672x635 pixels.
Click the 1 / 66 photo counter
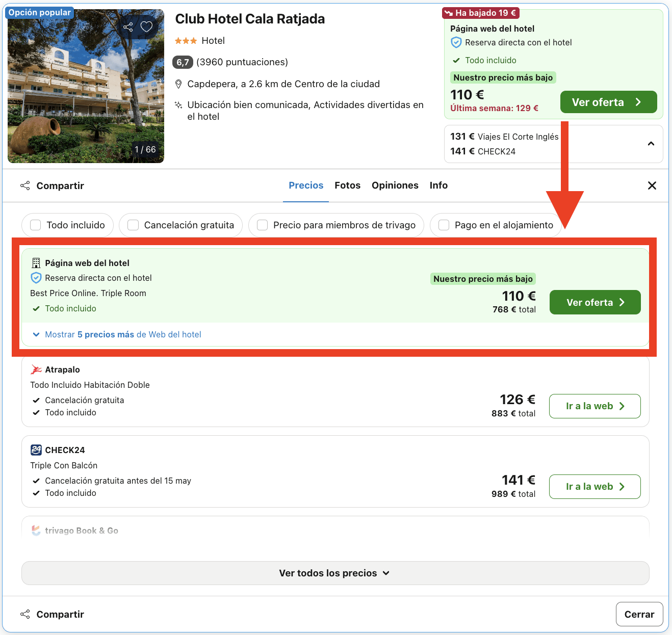[x=145, y=149]
